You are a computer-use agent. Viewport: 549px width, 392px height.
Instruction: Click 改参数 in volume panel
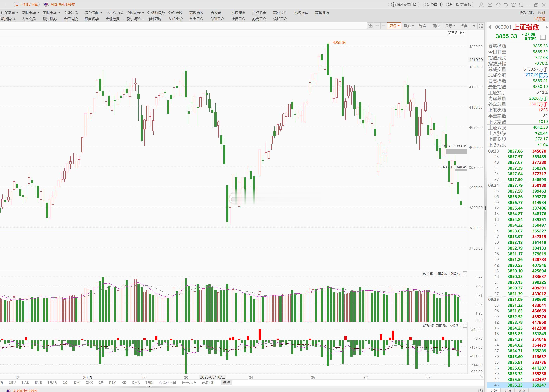tap(428, 274)
